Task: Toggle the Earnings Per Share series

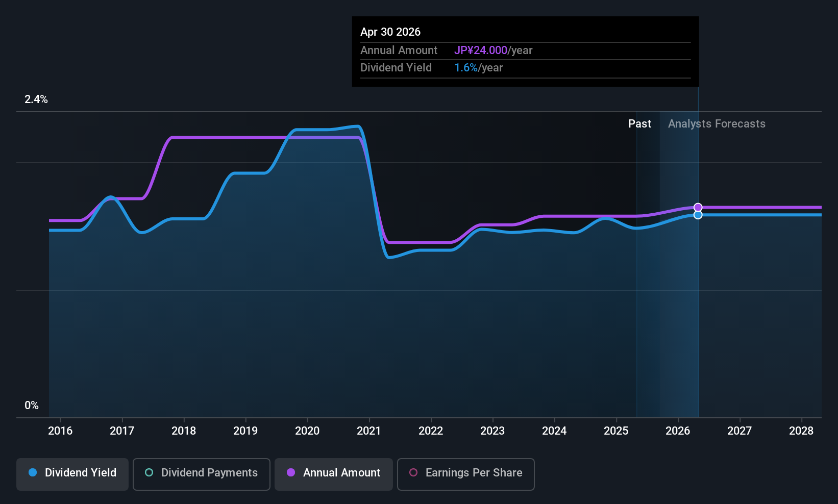Action: [x=466, y=474]
